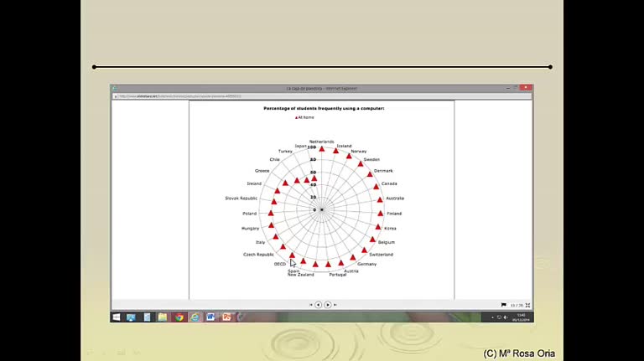Screen dimensions: 644x361
Task: Open Microsoft Word from the taskbar
Action: pos(210,317)
